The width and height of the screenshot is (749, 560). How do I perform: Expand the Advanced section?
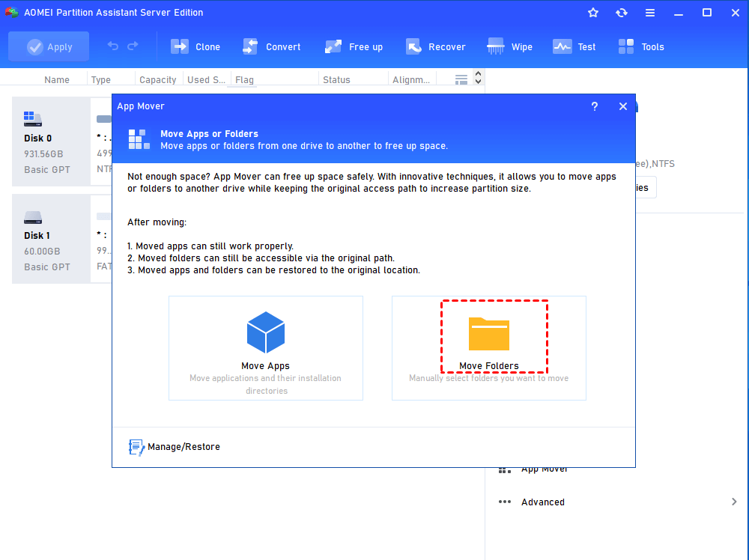tap(617, 502)
